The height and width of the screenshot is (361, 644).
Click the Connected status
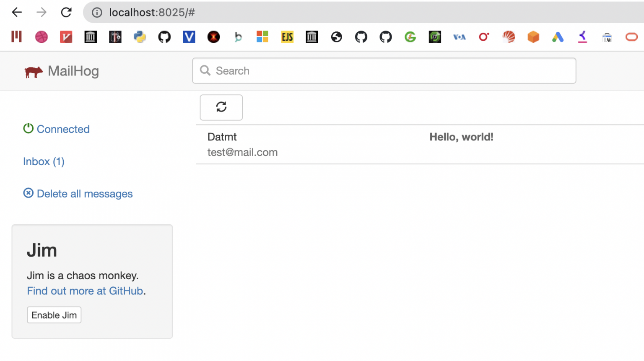[63, 129]
